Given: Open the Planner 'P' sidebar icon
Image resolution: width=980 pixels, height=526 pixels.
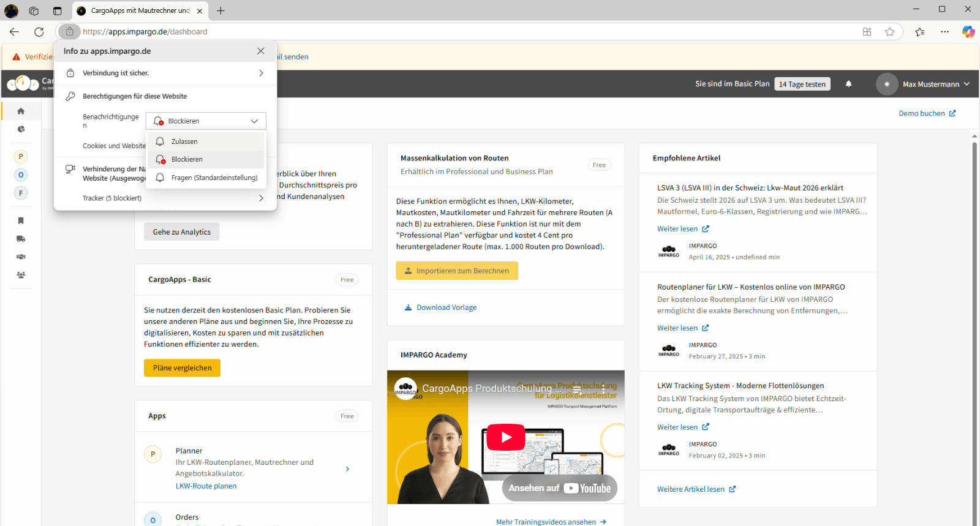Looking at the screenshot, I should (x=21, y=157).
